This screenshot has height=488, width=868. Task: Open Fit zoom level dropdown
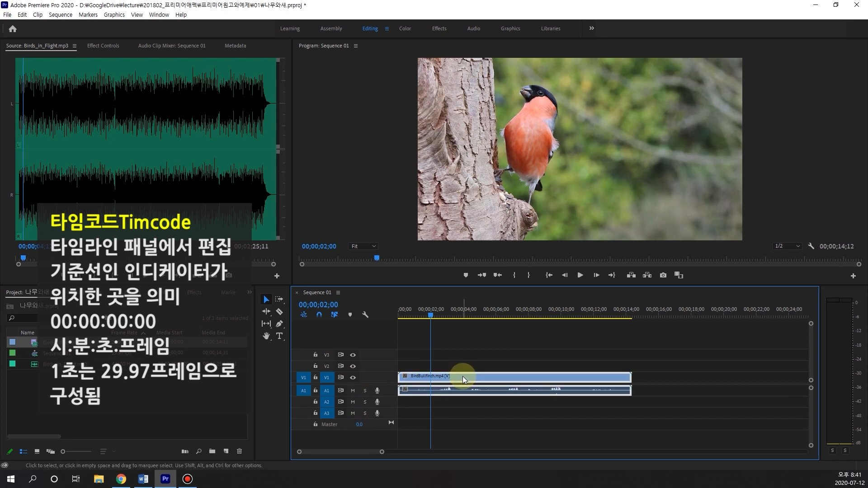(363, 246)
